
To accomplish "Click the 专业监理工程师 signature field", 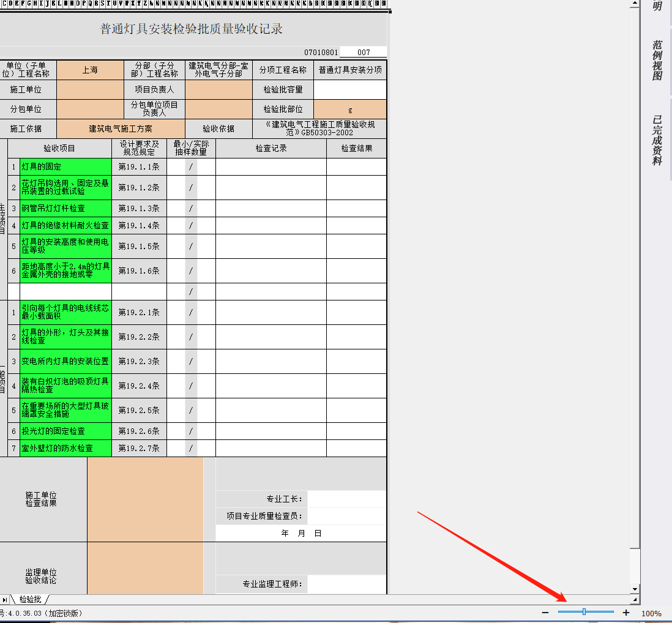I will coord(347,584).
